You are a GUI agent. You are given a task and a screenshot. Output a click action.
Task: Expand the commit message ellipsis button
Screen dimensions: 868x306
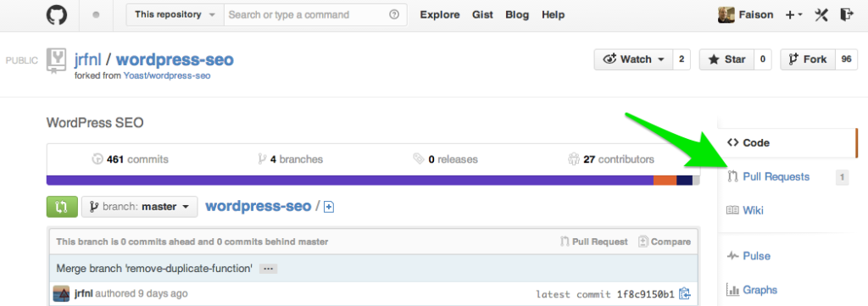point(269,269)
